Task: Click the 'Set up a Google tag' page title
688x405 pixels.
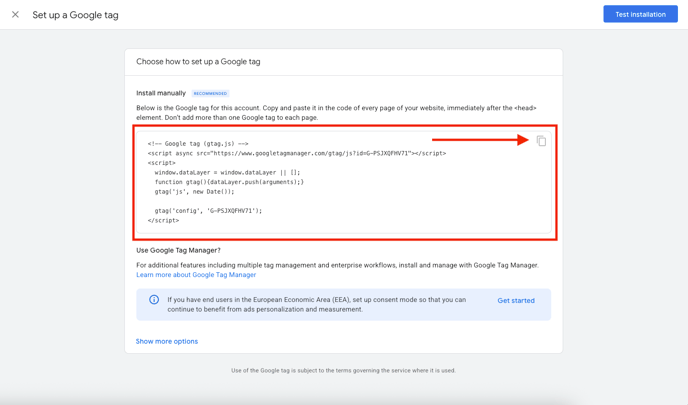Action: click(75, 15)
